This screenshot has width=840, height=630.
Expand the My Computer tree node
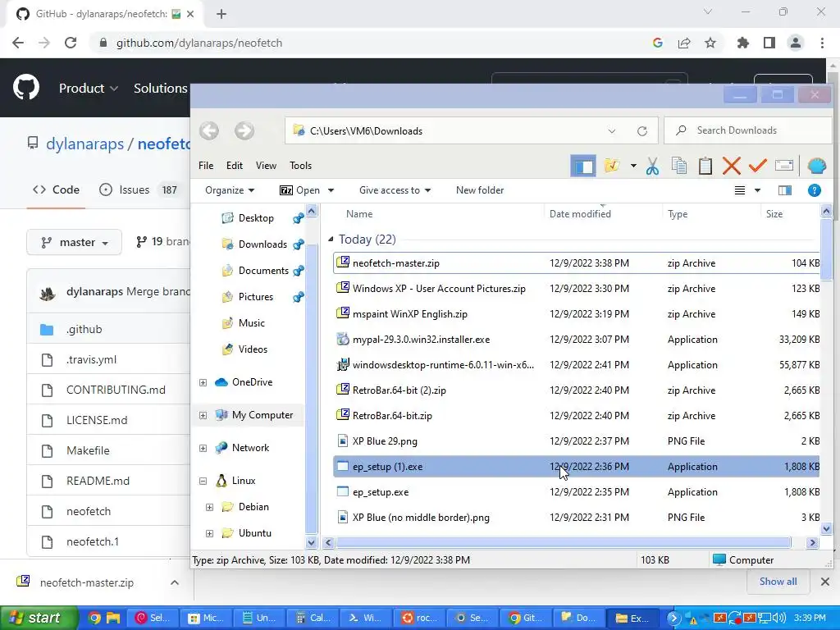(x=203, y=415)
